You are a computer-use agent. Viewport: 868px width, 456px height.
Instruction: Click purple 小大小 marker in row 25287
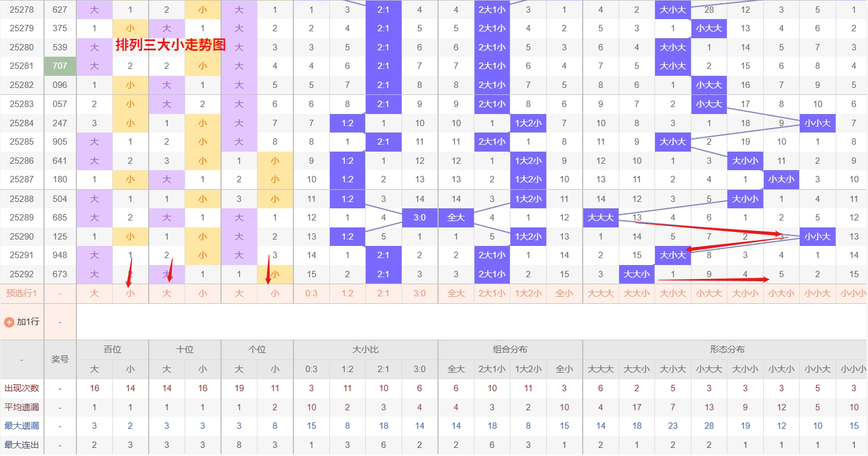(x=781, y=179)
